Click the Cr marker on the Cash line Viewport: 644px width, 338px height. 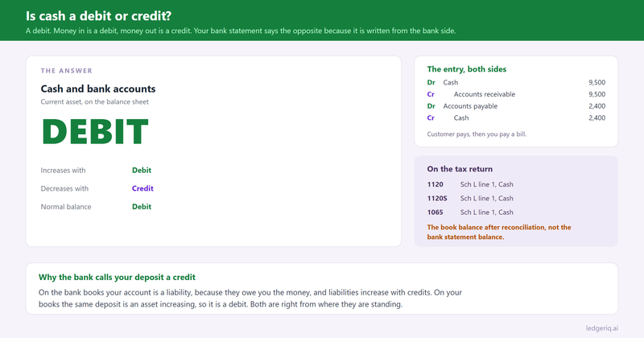(x=431, y=117)
